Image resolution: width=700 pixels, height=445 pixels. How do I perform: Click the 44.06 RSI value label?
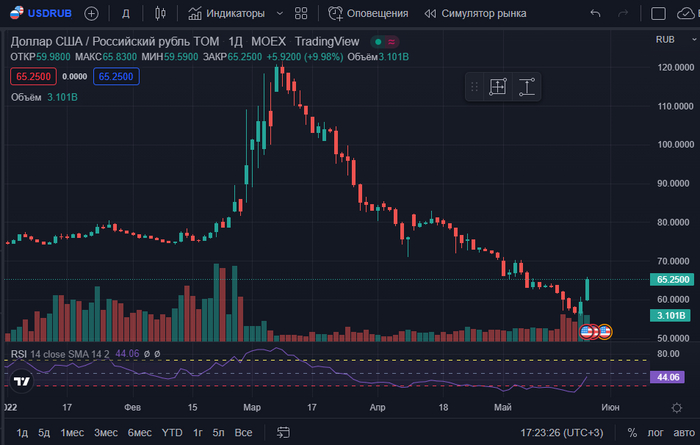pos(668,377)
